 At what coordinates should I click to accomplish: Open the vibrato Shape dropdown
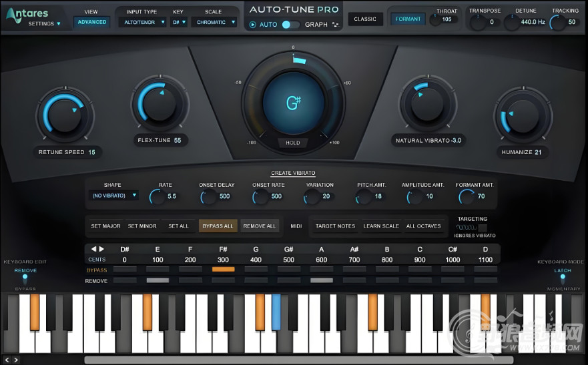point(113,196)
